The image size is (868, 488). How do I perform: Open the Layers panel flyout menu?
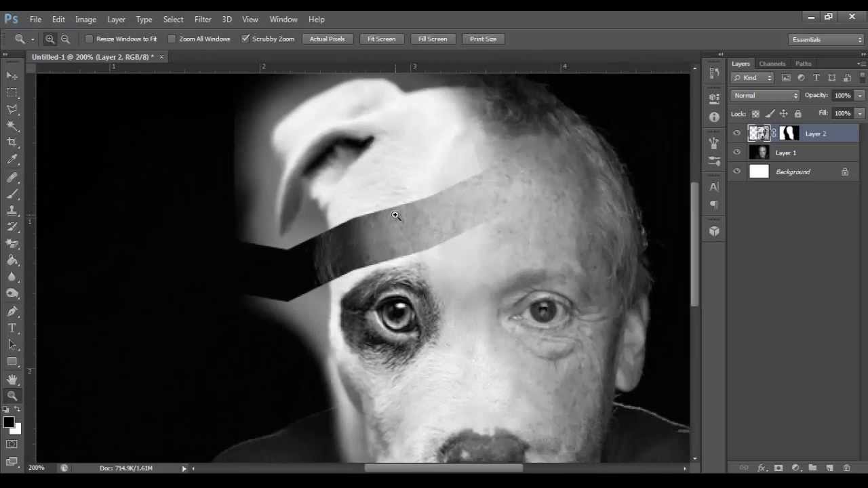point(861,64)
